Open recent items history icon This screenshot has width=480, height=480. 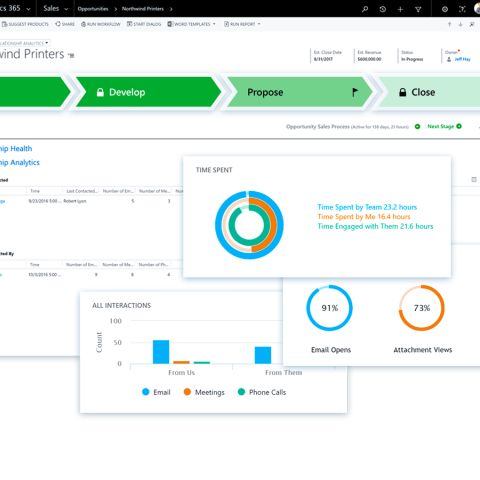[383, 9]
